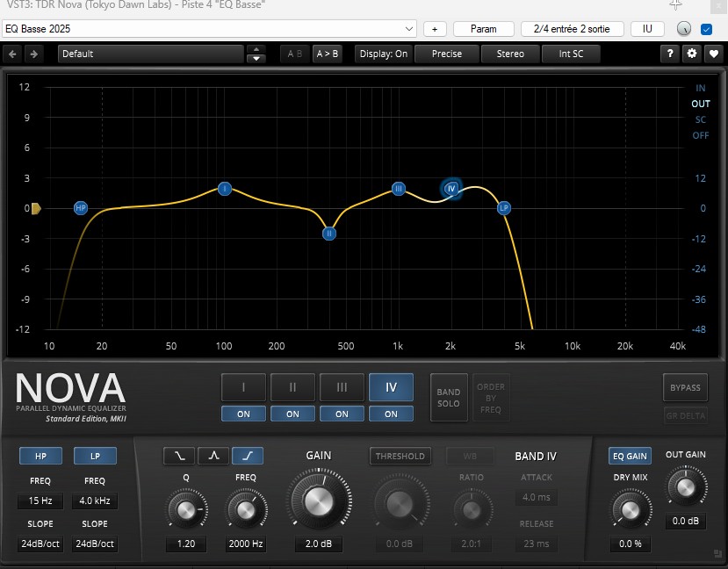Open the Int SC sidechain selector

(x=571, y=54)
